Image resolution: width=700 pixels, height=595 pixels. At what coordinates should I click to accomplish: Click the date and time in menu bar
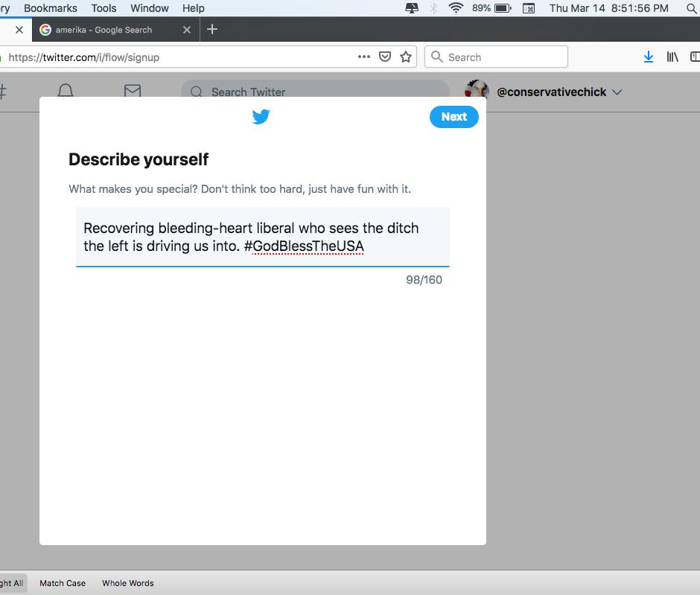coord(609,8)
